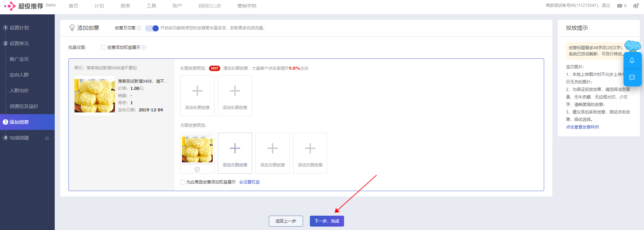
Task: Click the price 1.00元 text
Action: [131, 89]
